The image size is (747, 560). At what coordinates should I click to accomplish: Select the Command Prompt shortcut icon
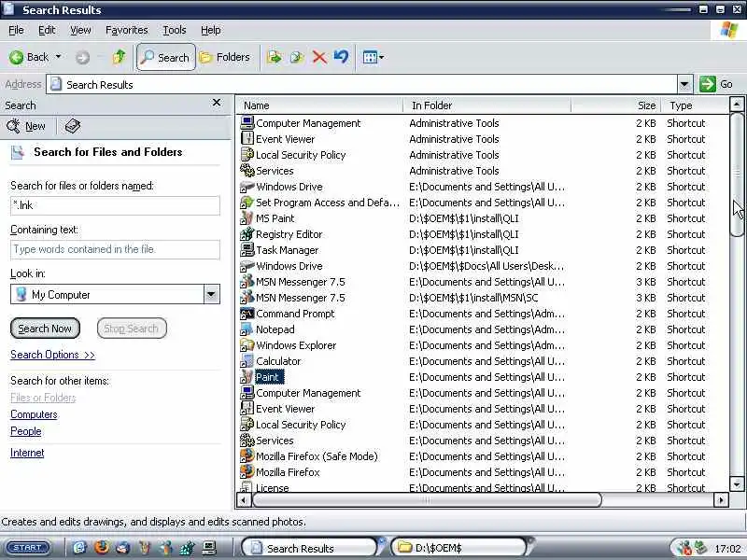coord(247,314)
